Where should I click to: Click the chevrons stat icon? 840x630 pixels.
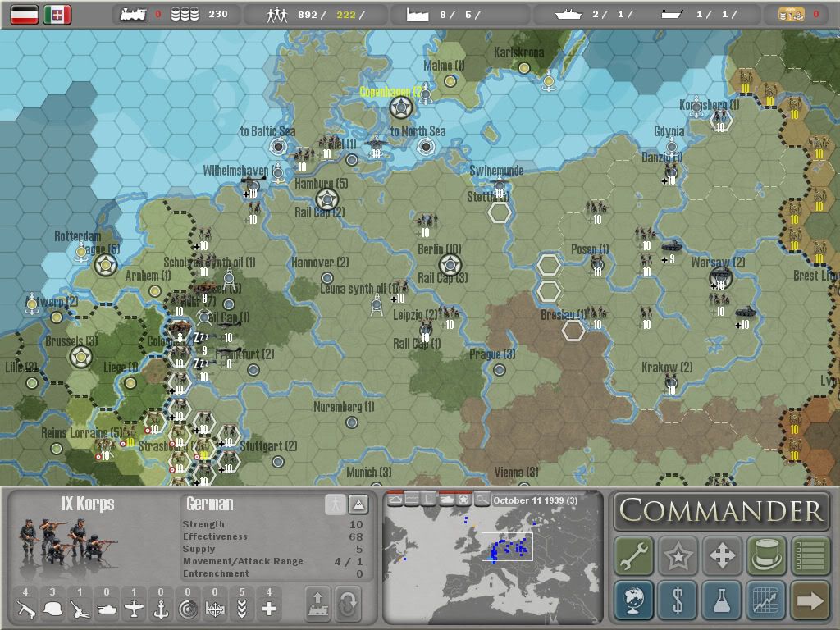(x=242, y=609)
